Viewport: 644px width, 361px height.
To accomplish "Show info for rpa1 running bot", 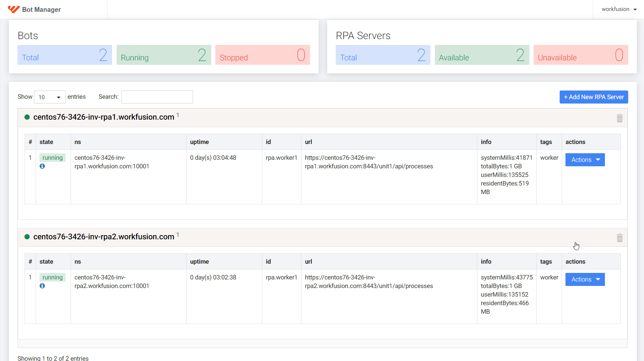I will point(42,166).
